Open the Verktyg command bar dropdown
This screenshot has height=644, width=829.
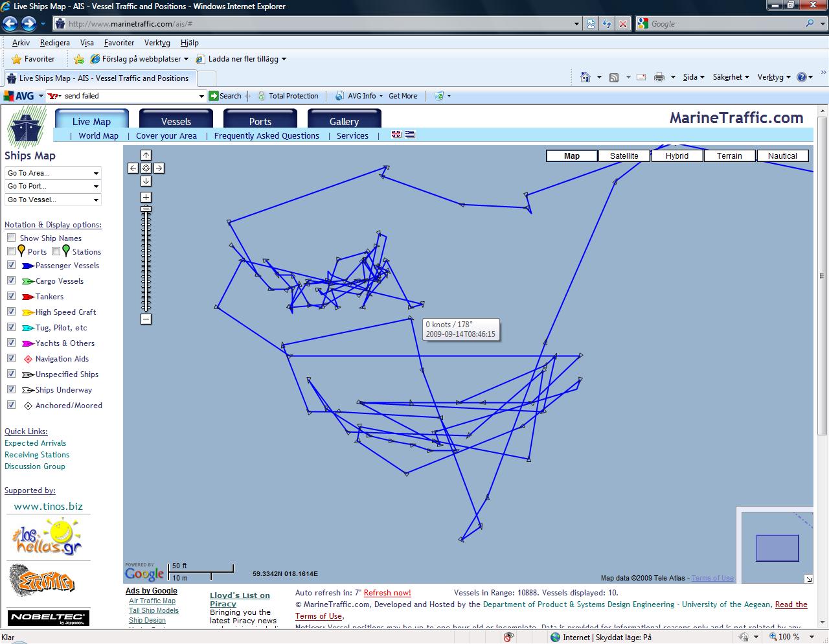pos(774,77)
